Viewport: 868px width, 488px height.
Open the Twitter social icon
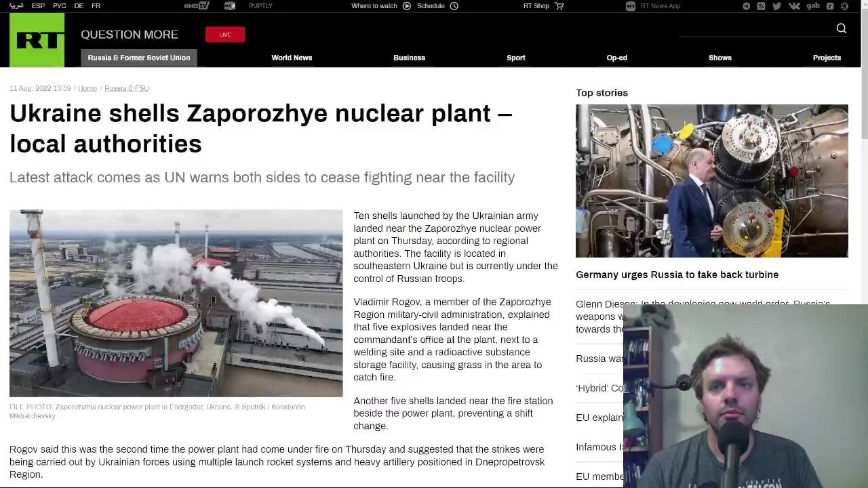[x=777, y=6]
